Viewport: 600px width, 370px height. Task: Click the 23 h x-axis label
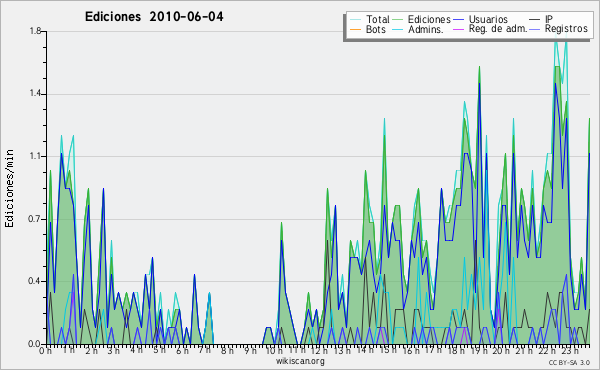click(570, 351)
